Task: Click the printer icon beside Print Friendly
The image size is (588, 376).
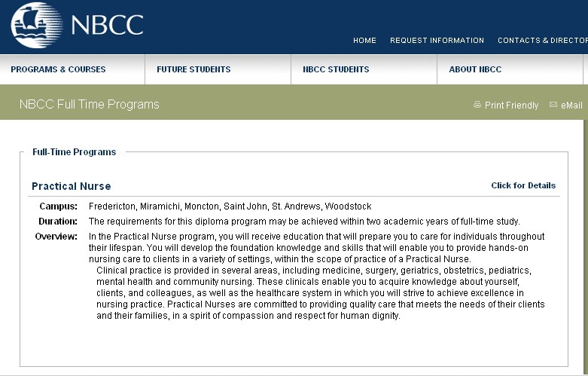Action: [477, 105]
